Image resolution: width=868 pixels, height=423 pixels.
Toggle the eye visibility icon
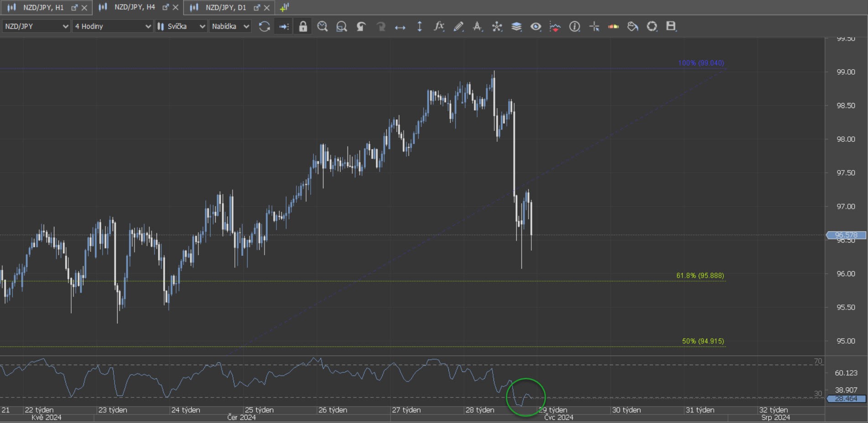point(535,26)
